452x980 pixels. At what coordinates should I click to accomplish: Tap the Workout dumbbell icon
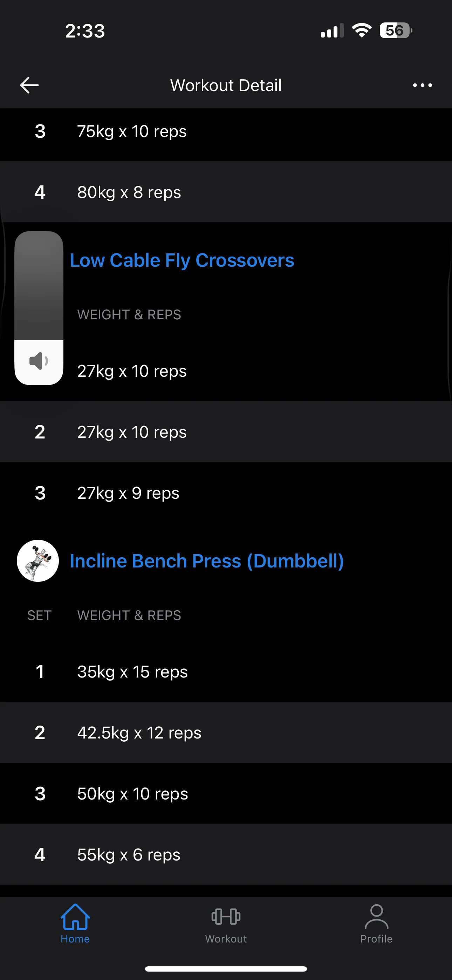(x=226, y=917)
